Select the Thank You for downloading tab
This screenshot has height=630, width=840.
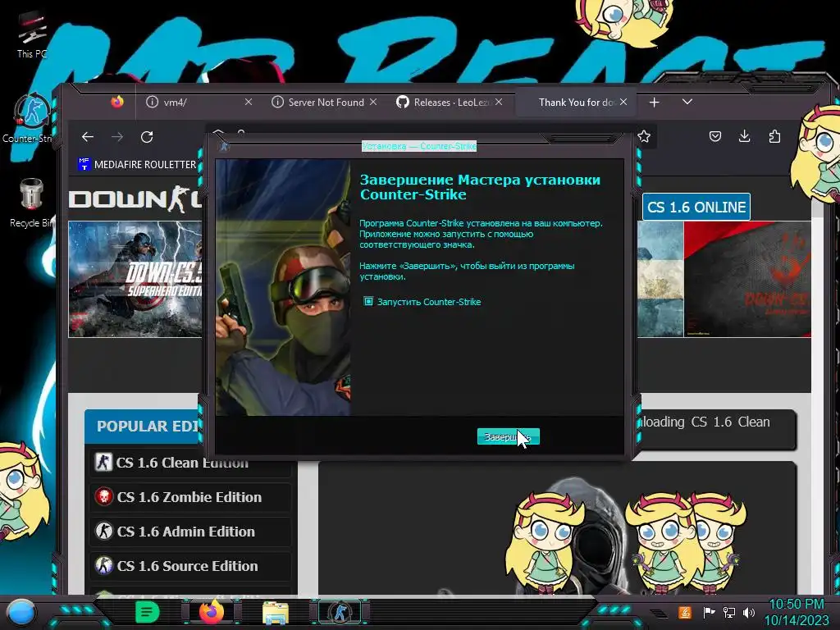575,102
